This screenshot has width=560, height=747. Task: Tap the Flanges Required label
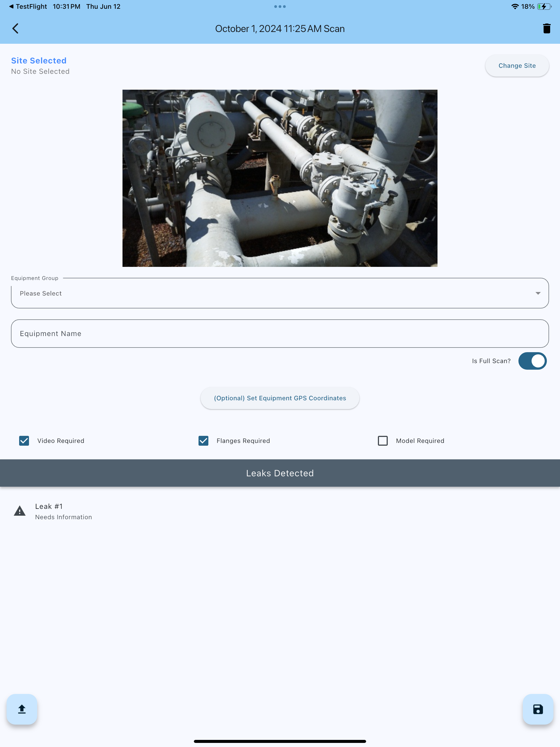coord(243,441)
